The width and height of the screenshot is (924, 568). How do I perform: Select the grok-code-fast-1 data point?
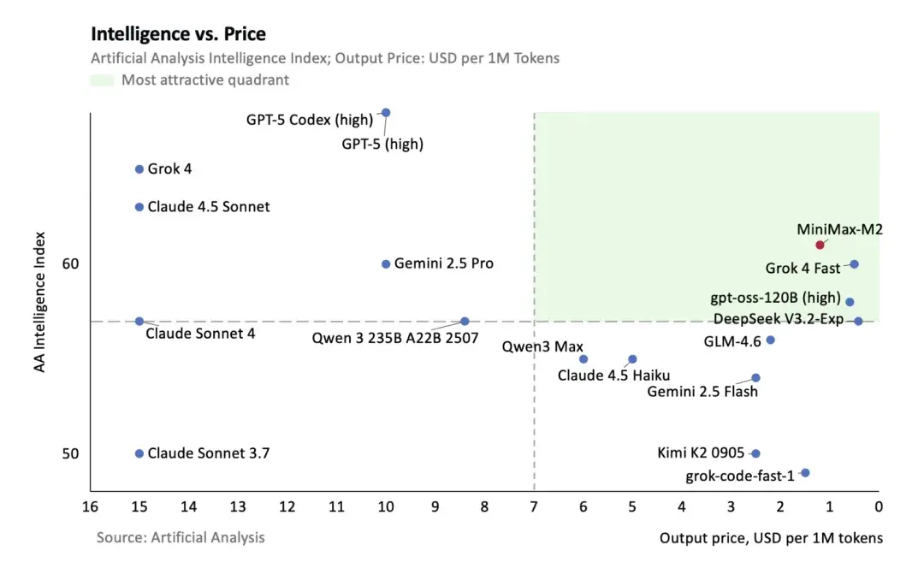click(805, 472)
